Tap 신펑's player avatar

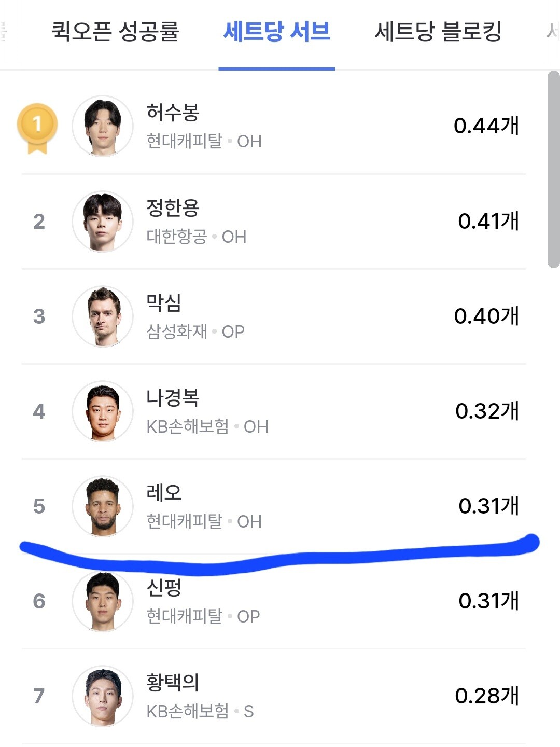pos(103,601)
